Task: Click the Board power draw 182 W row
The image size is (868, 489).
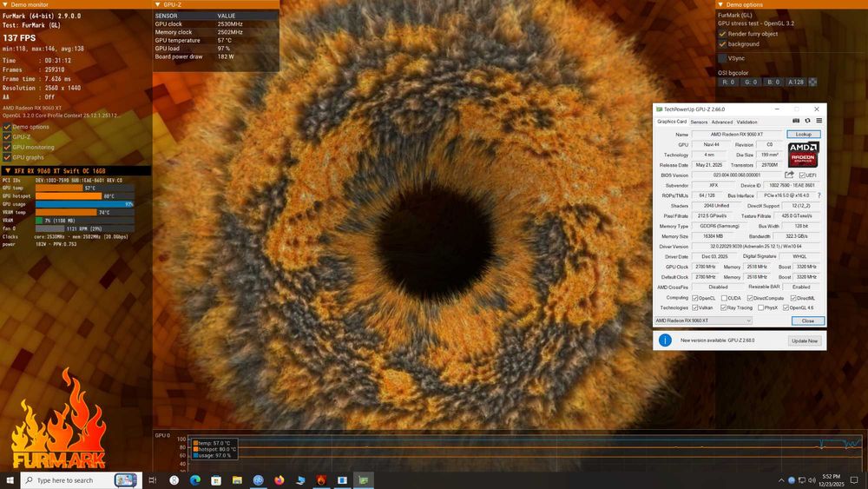Action: point(215,56)
